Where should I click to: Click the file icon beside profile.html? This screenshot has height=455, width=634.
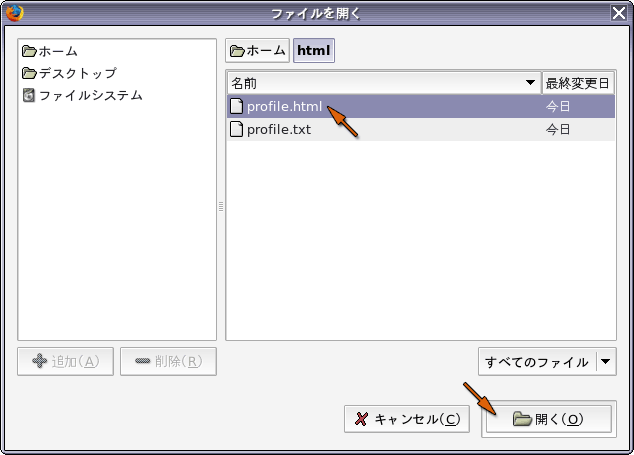tap(237, 106)
